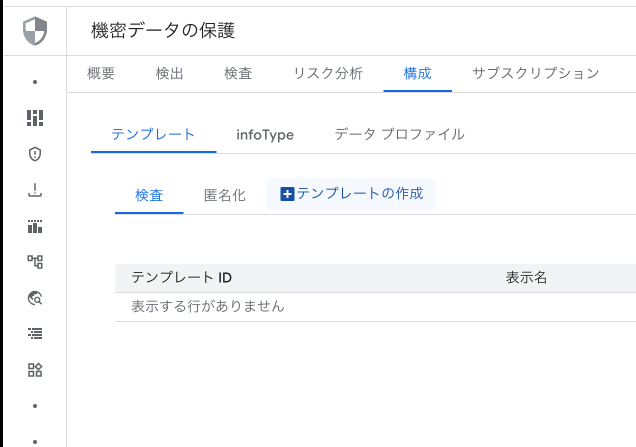Viewport: 636px width, 447px height.
Task: Click the download tray icon in sidebar
Action: (35, 190)
